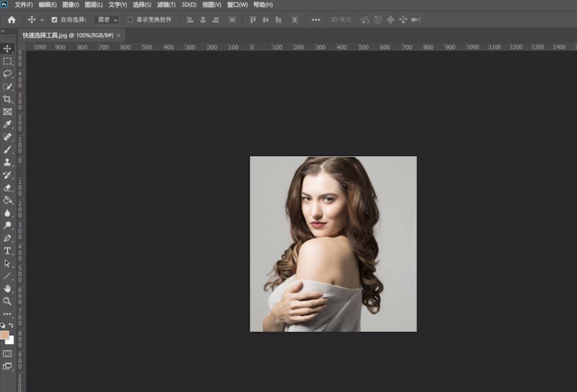Select the Dodge tool

coord(7,225)
